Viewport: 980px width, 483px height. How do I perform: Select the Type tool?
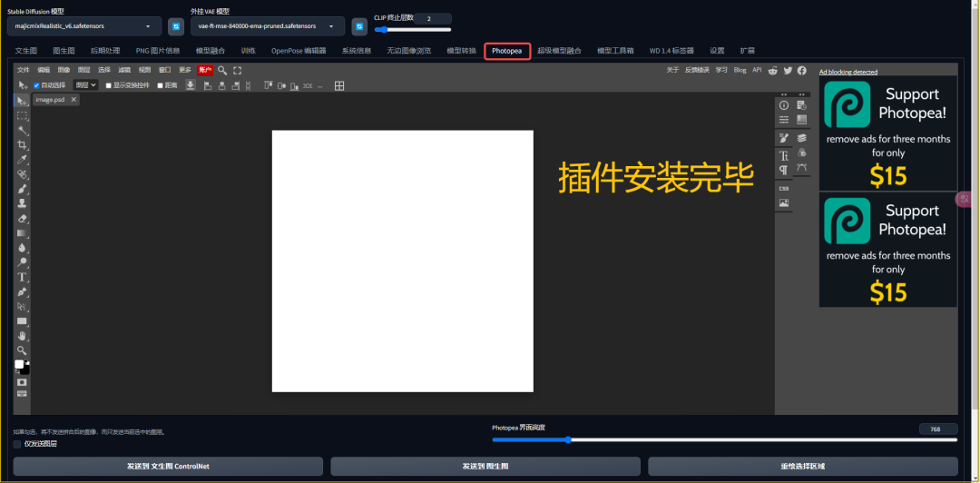[22, 277]
